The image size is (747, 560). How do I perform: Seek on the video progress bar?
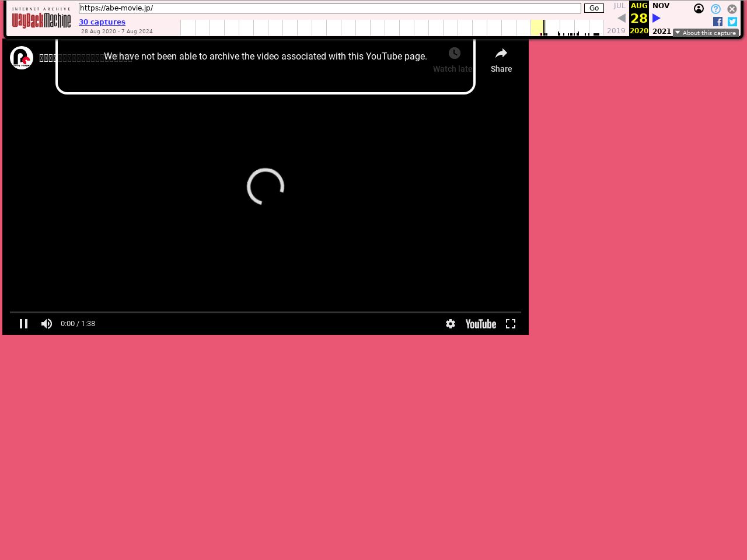266,313
